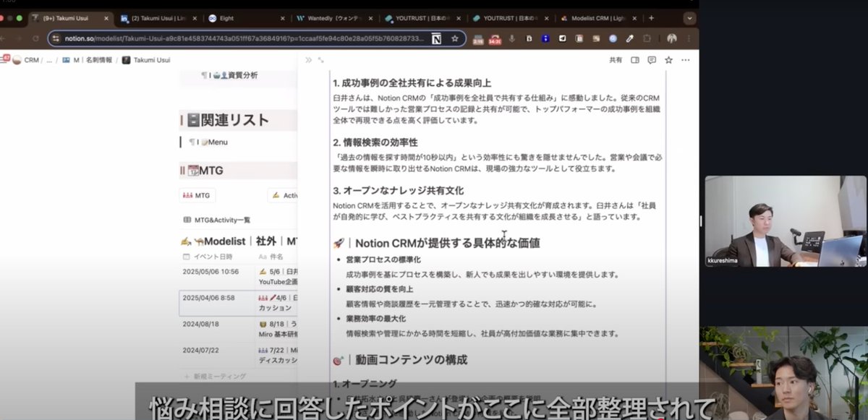This screenshot has width=868, height=420.
Task: Click heading 成功事例の全社共有による成果向上
Action: [x=412, y=83]
